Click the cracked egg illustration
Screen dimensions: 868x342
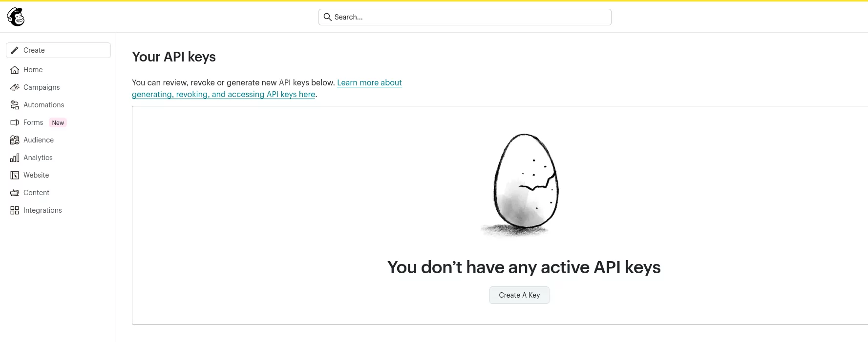pos(524,184)
